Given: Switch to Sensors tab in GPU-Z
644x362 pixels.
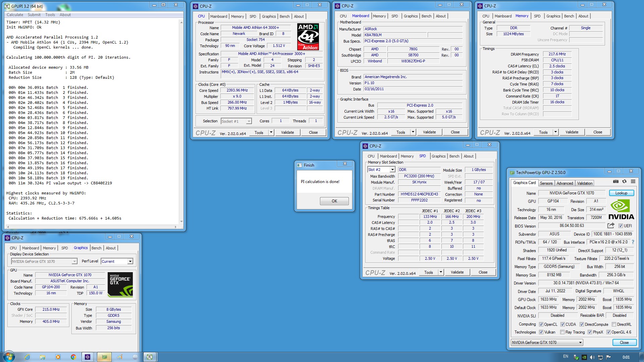Looking at the screenshot, I should click(x=546, y=183).
